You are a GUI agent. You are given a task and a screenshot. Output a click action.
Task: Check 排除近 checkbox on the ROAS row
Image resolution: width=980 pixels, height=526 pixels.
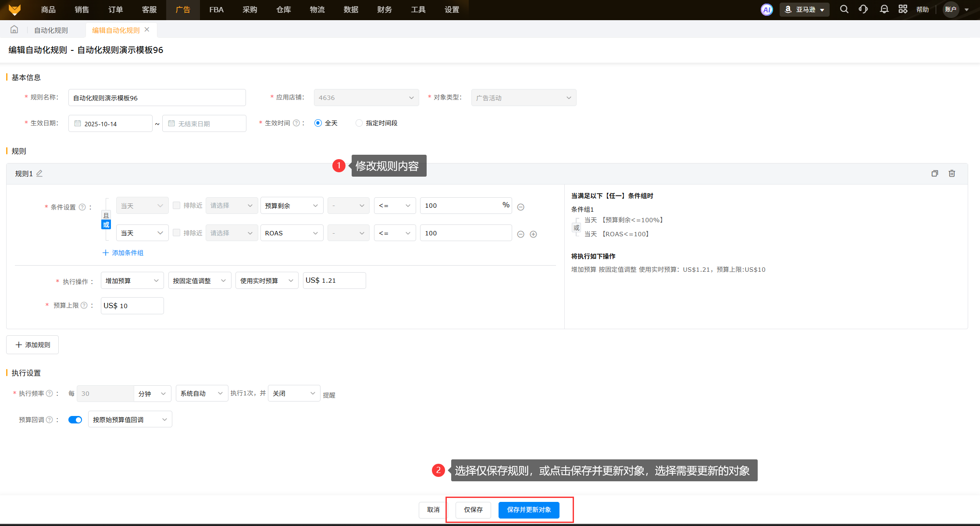[x=176, y=233]
